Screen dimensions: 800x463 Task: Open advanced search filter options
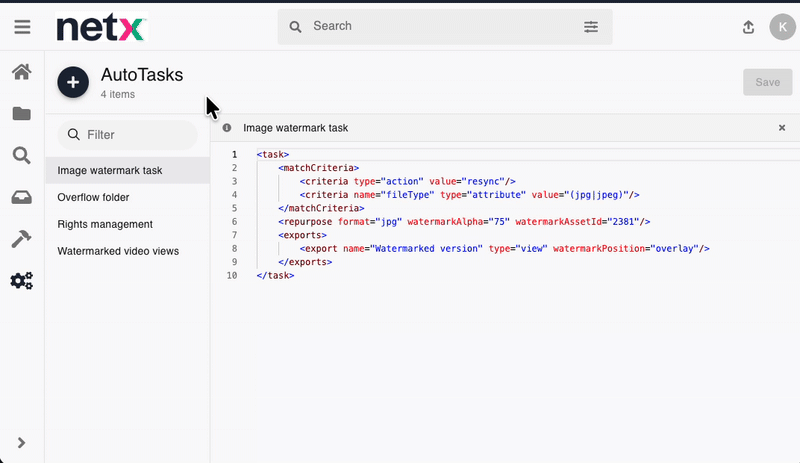click(591, 27)
